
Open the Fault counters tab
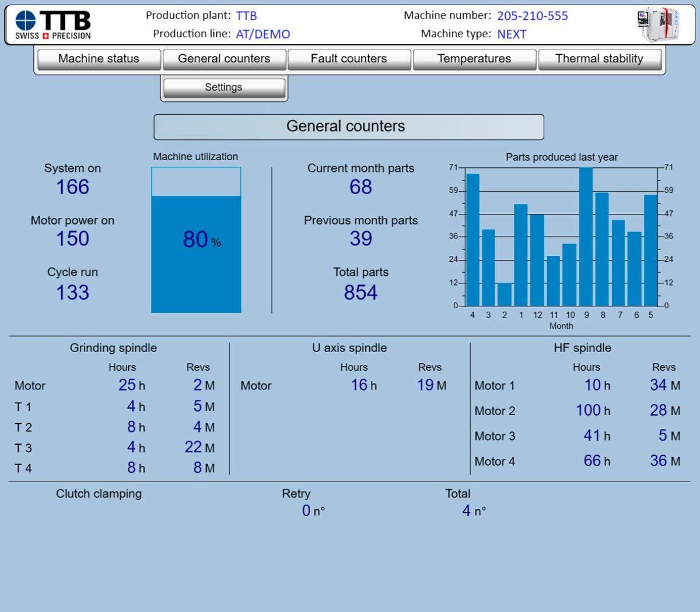coord(349,59)
